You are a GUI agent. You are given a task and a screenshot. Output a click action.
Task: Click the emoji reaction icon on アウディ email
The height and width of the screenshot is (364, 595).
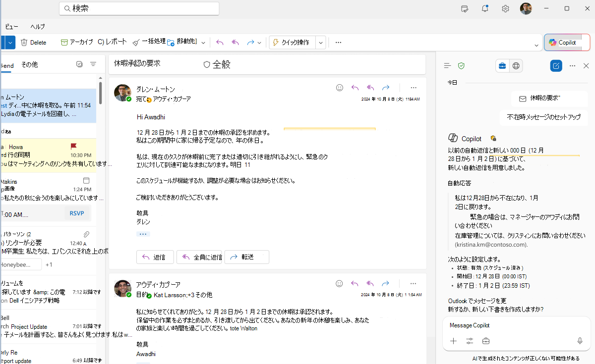(340, 284)
